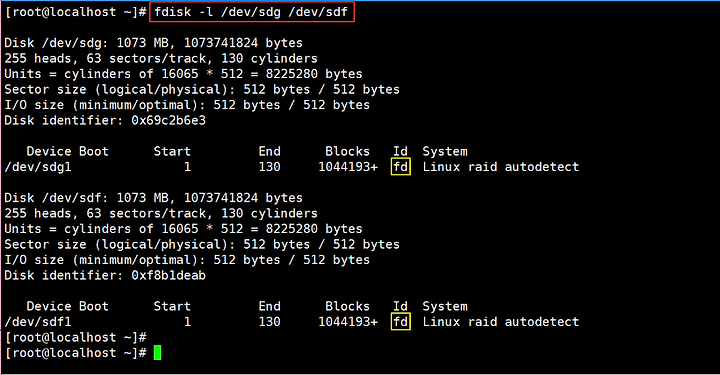Click disk identifier text 0xf8b1deab
Image resolution: width=720 pixels, height=375 pixels.
click(x=169, y=275)
